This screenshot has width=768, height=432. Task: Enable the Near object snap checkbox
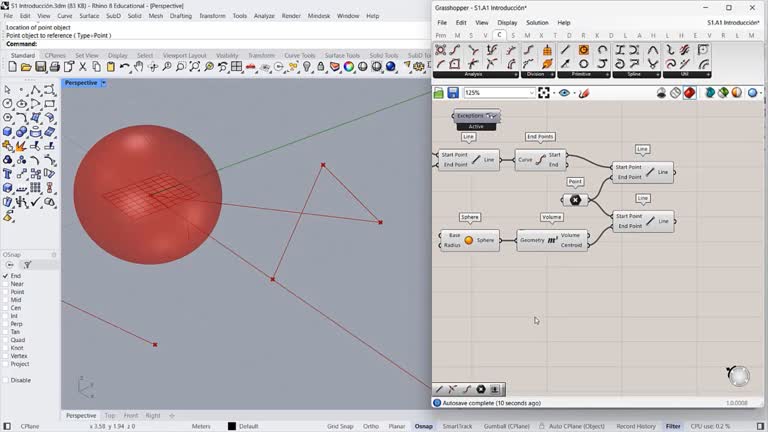pyautogui.click(x=5, y=284)
